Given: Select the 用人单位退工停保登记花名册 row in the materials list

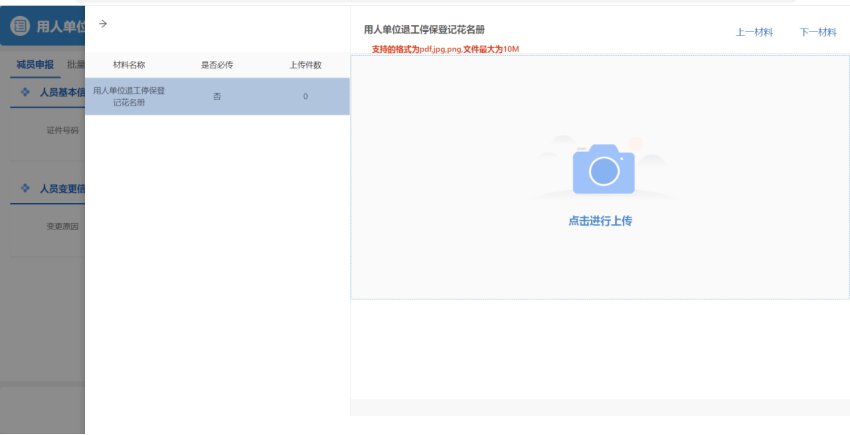Looking at the screenshot, I should [x=129, y=96].
